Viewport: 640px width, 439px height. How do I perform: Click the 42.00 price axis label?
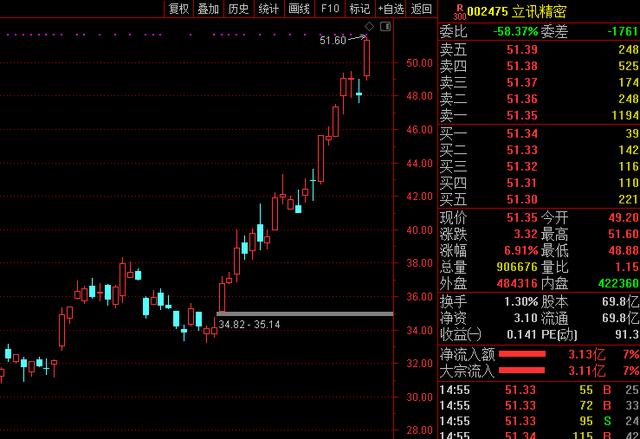coord(419,196)
